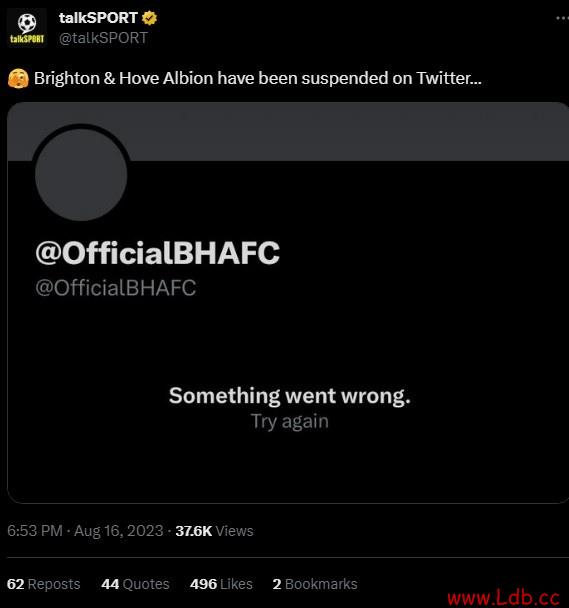Viewport: 569px width, 608px height.
Task: Show the 44 Quotes list
Action: [135, 584]
